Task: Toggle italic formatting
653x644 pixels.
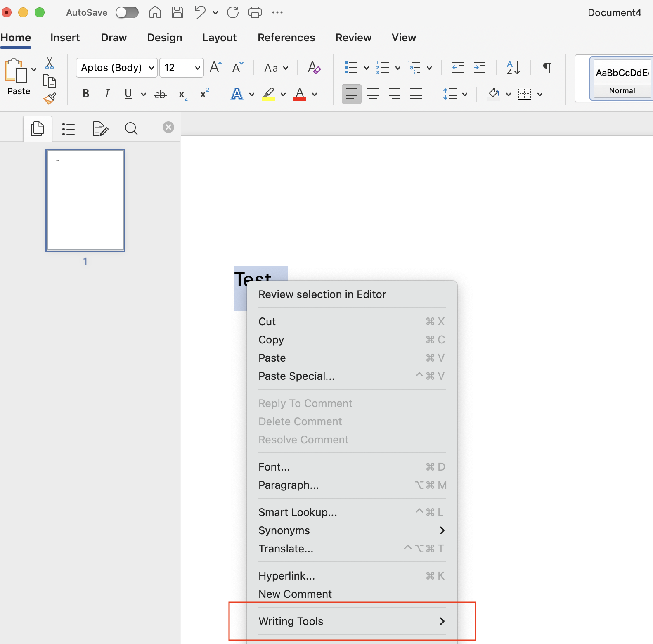Action: [107, 94]
